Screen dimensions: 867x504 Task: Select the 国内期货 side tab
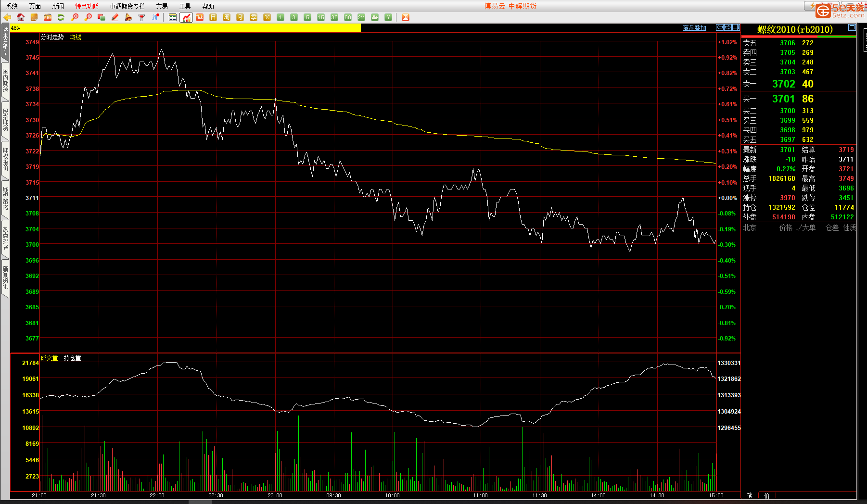pyautogui.click(x=5, y=80)
